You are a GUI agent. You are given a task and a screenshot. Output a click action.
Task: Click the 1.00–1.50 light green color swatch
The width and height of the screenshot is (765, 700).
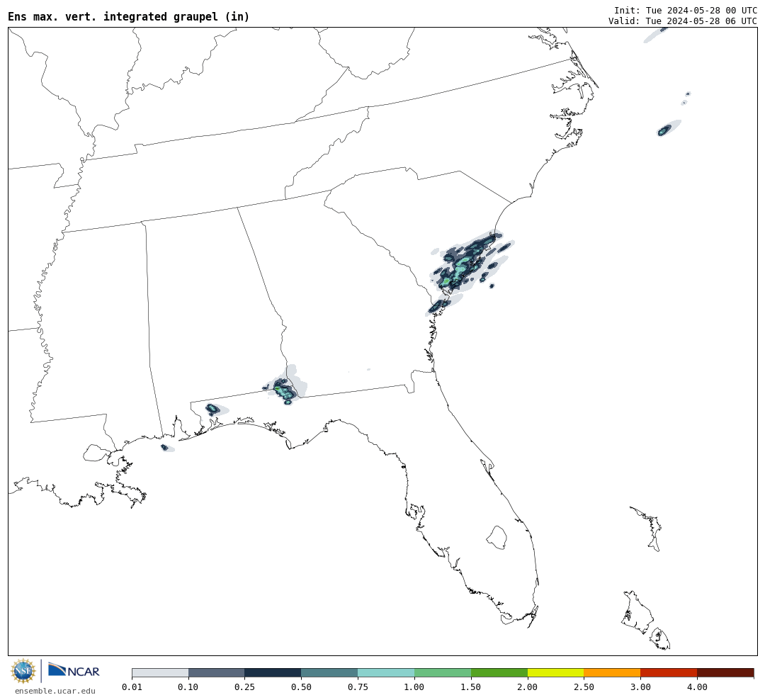coord(443,673)
